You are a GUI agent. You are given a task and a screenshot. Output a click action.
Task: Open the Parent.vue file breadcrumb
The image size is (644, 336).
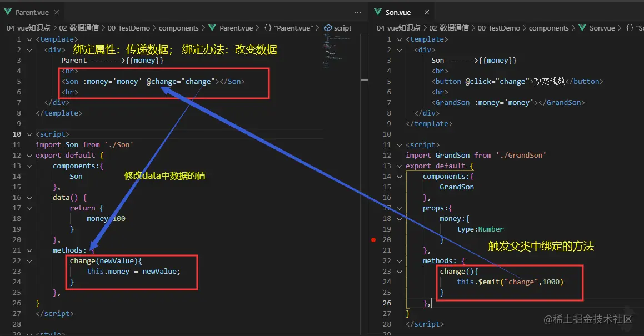[236, 28]
